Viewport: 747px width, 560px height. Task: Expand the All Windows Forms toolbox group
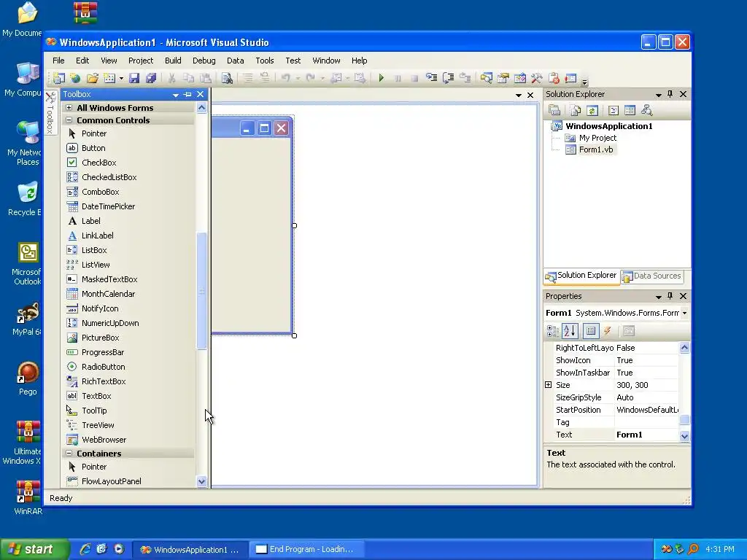(x=69, y=108)
